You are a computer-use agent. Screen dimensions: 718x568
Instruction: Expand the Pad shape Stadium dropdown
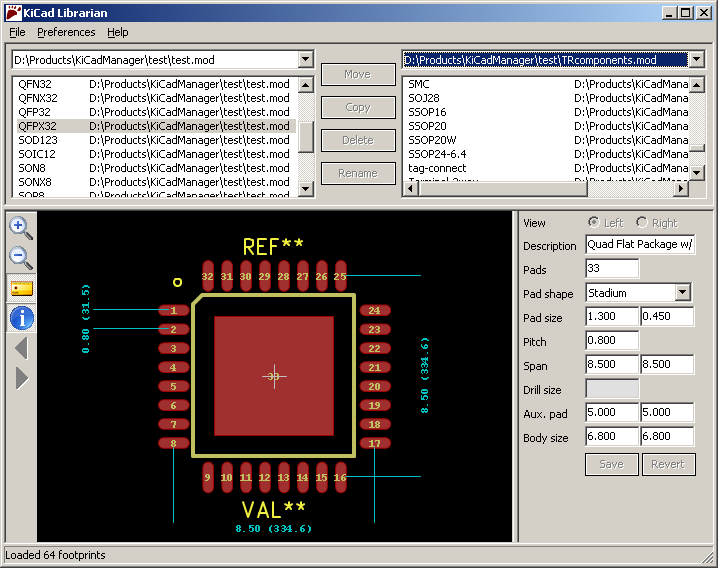tap(682, 292)
